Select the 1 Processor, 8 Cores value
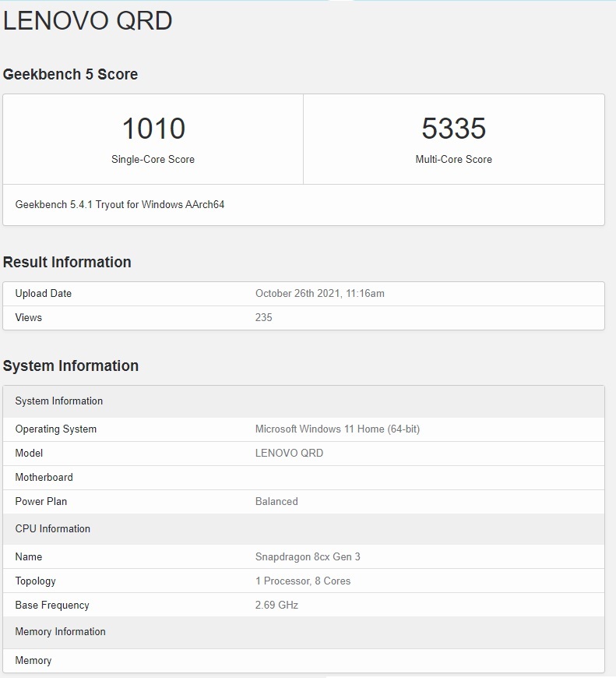Viewport: 616px width, 678px height. click(x=303, y=581)
